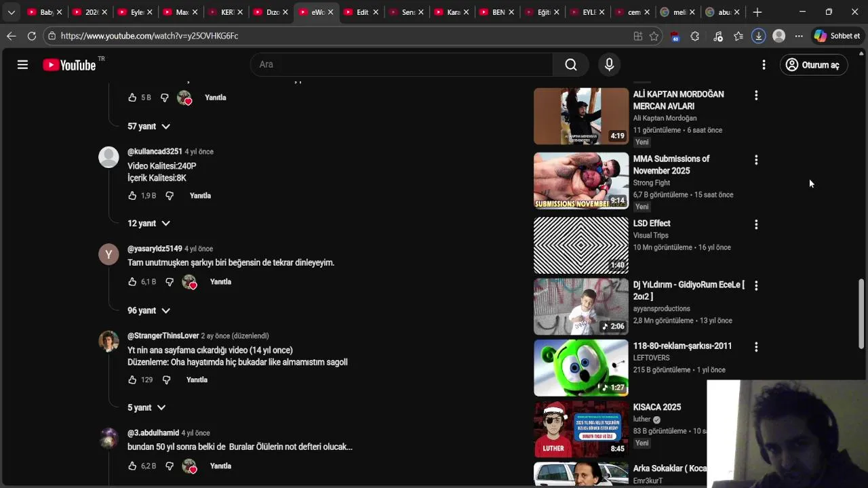Like the @3.abdulhamid comment

click(132, 466)
